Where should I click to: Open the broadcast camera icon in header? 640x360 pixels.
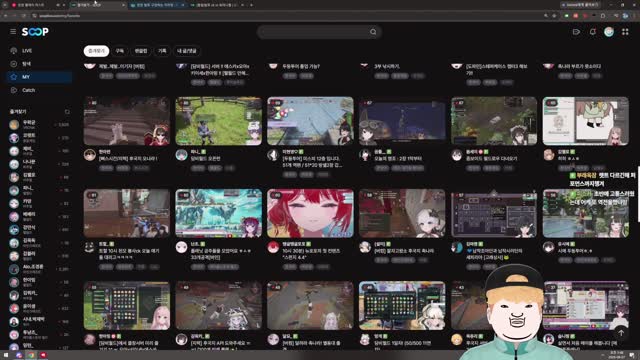(576, 32)
